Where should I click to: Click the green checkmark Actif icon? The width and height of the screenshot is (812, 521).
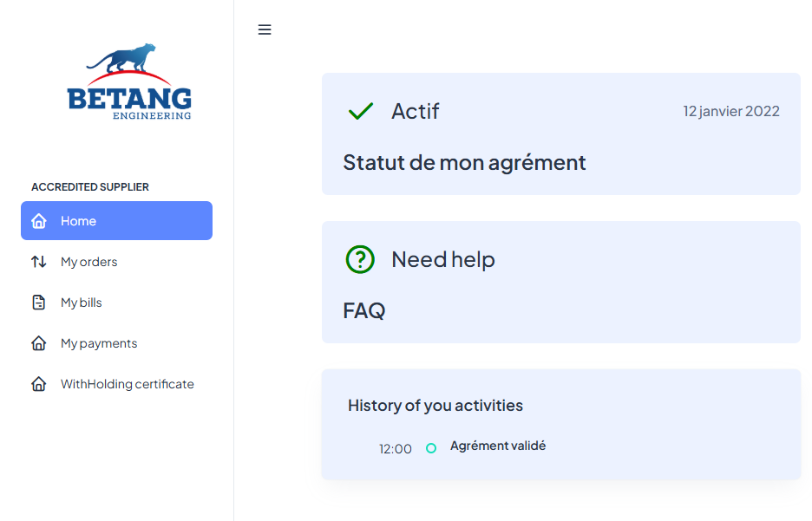pyautogui.click(x=360, y=111)
